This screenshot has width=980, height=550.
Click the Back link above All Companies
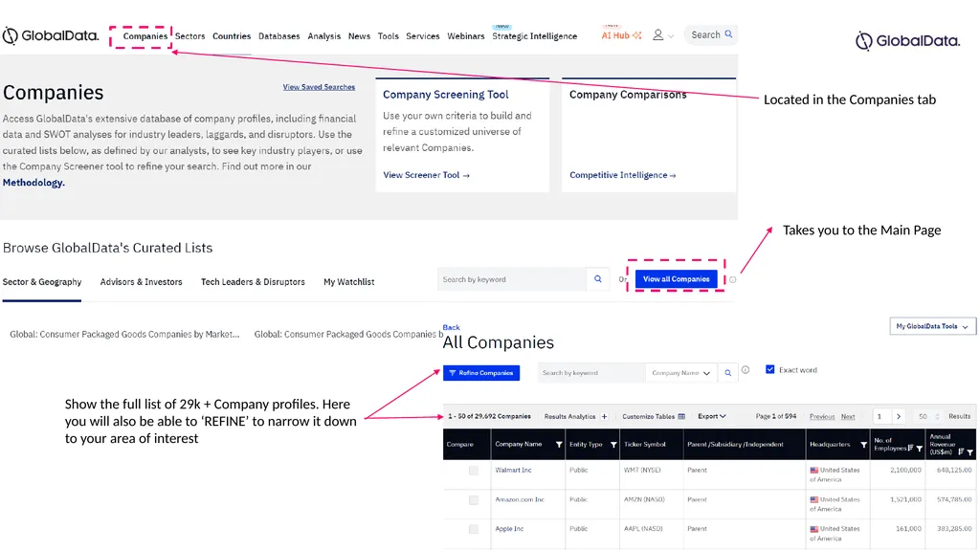click(x=452, y=327)
